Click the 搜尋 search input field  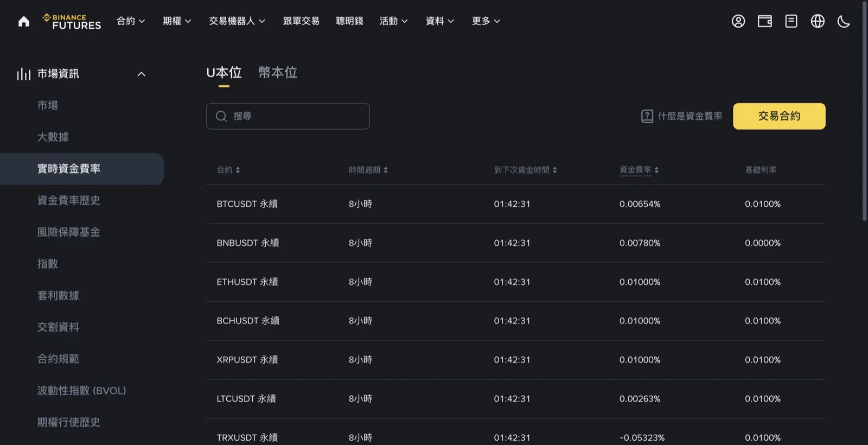(288, 116)
